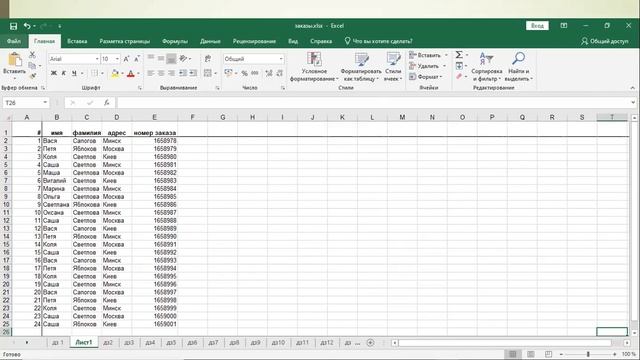Add a new sheet with the plus icon
The width and height of the screenshot is (640, 360).
pos(370,343)
